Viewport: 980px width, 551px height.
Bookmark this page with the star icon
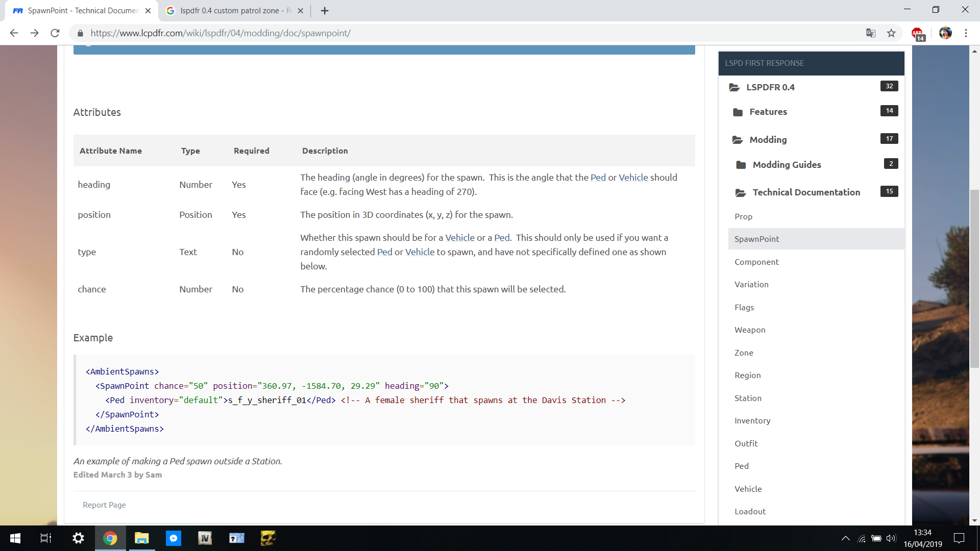tap(891, 33)
